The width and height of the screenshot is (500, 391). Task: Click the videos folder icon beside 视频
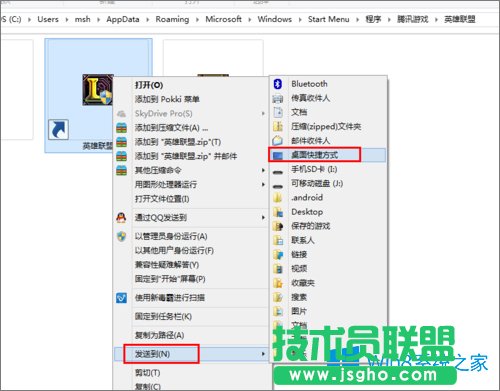(x=278, y=269)
